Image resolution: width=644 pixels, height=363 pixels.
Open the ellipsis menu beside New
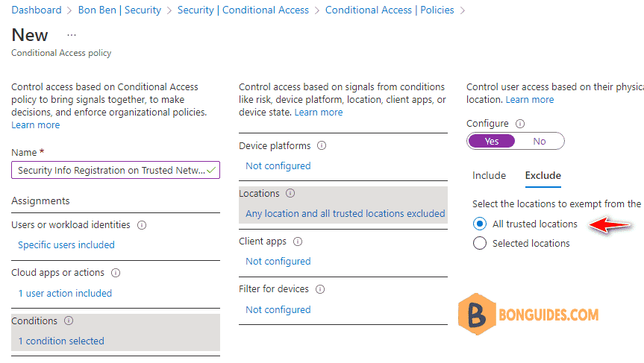[x=72, y=35]
